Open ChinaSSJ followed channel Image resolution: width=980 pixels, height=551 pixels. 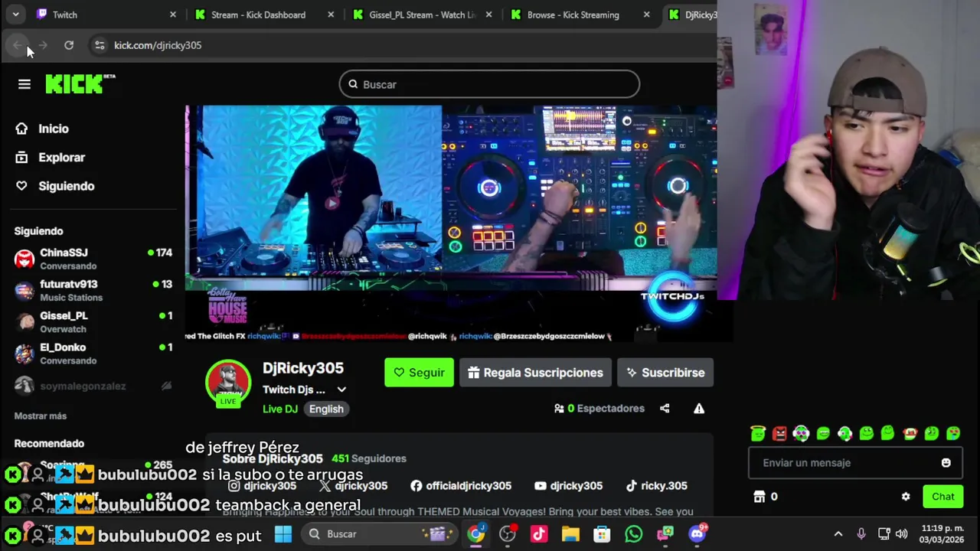point(93,259)
